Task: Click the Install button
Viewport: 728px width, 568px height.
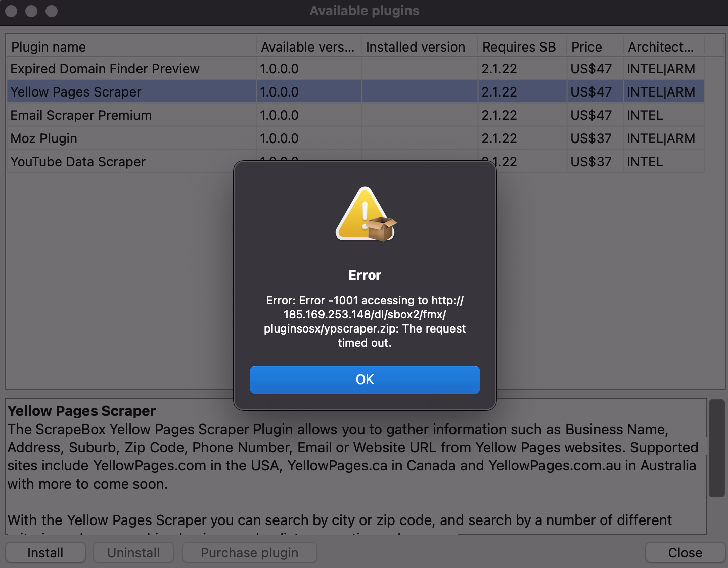Action: pos(45,553)
